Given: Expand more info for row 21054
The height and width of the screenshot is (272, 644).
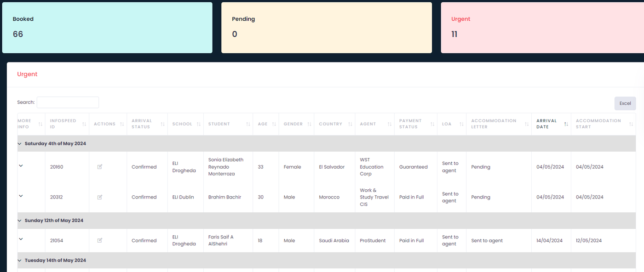Looking at the screenshot, I should [x=21, y=239].
